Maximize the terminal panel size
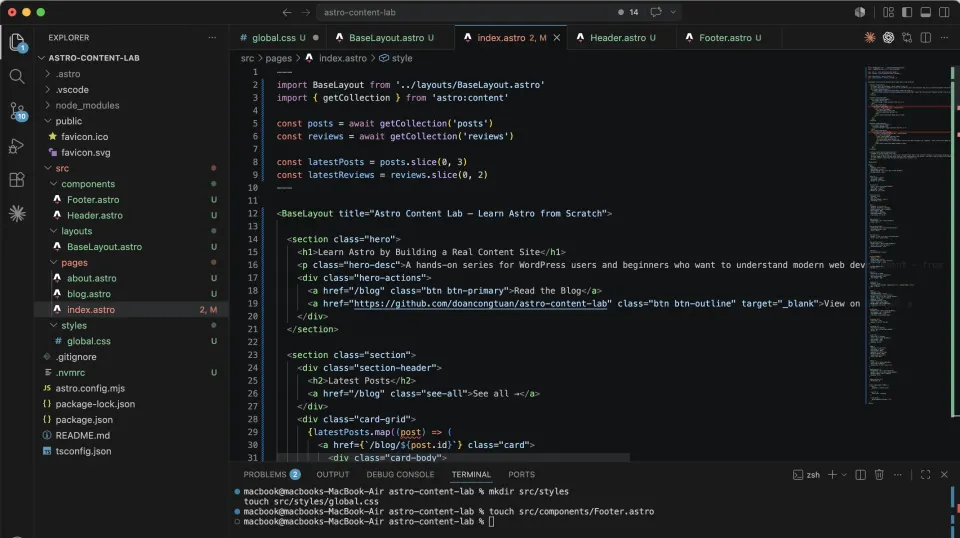This screenshot has height=538, width=960. tap(926, 474)
